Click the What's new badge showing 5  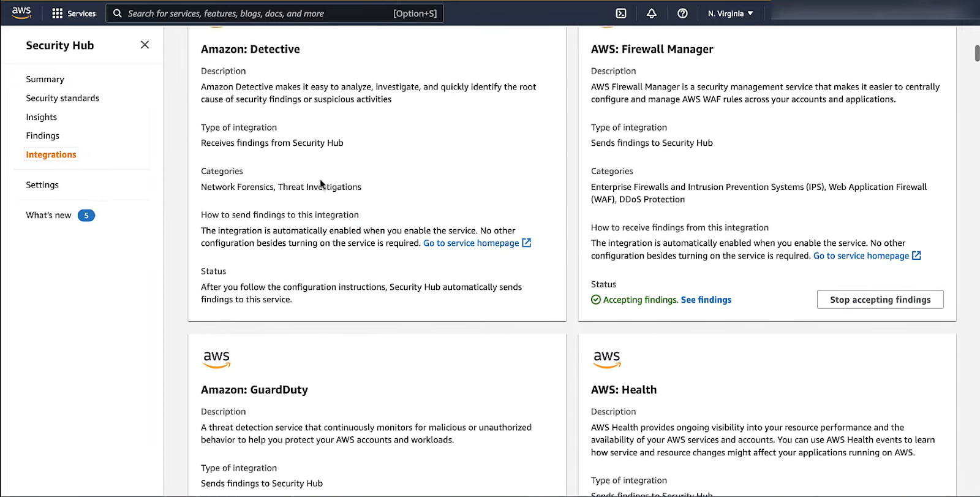click(x=86, y=216)
